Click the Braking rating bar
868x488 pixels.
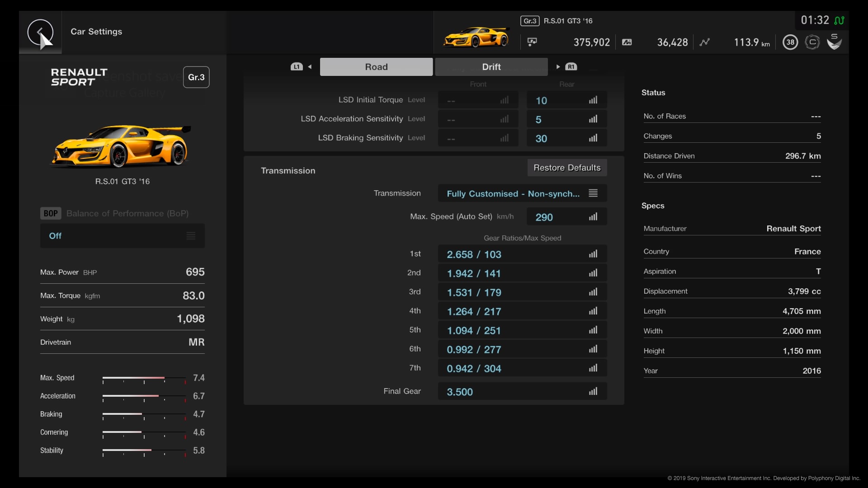point(144,415)
